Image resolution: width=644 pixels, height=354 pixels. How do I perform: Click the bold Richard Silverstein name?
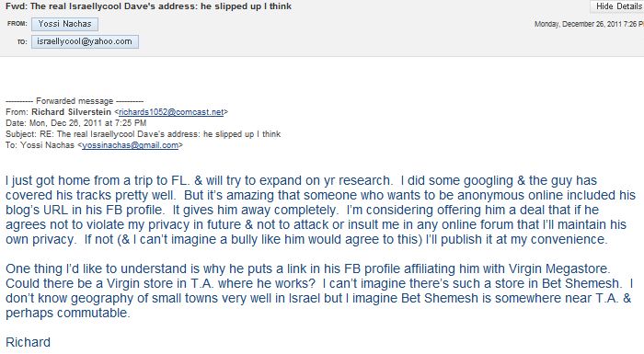[x=72, y=112]
